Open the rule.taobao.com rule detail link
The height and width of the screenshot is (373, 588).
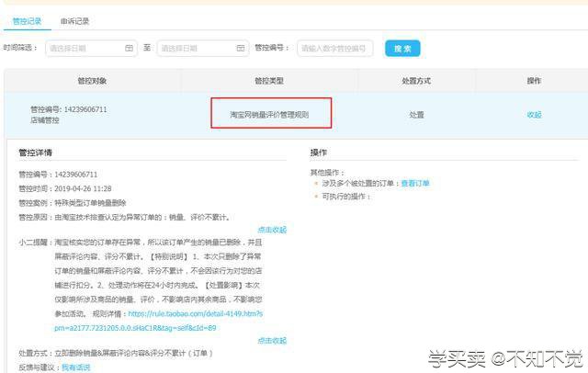tap(158, 321)
